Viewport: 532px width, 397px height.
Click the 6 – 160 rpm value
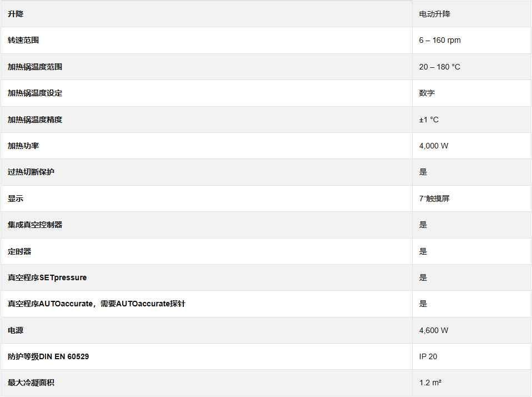[440, 40]
